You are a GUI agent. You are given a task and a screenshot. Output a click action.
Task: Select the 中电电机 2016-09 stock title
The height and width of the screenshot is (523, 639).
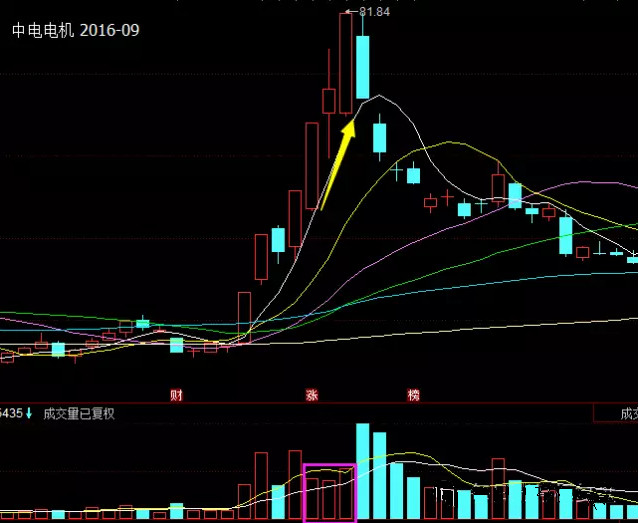tap(76, 30)
